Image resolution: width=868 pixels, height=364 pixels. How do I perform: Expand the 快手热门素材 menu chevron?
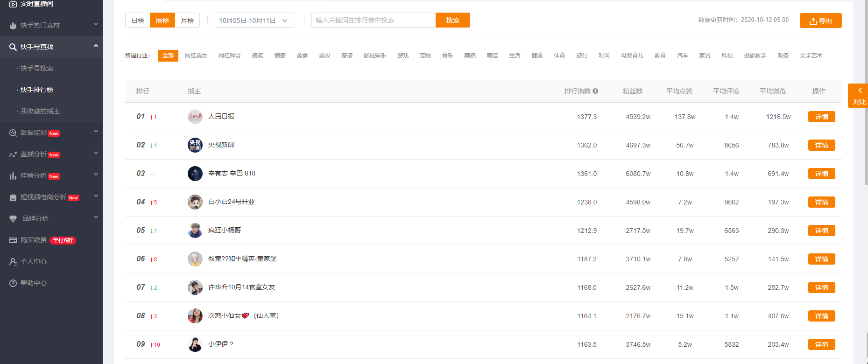tap(96, 24)
